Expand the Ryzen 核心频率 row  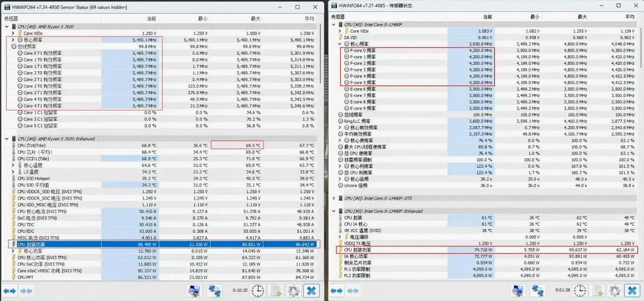[14, 40]
